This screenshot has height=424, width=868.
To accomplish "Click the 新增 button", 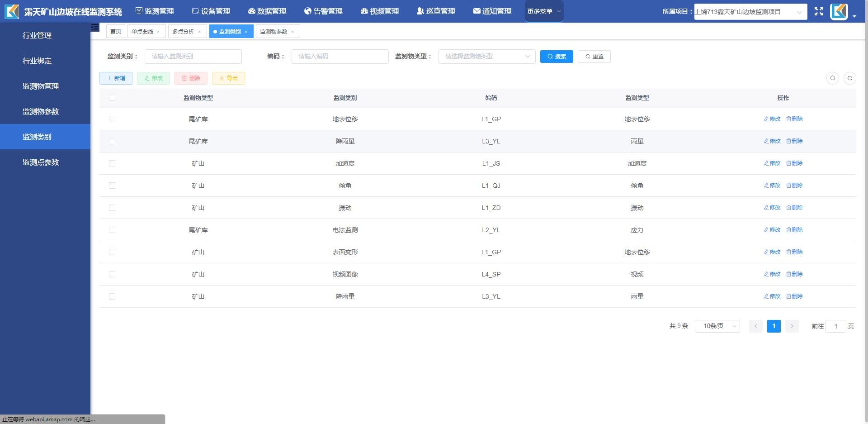I will 116,78.
